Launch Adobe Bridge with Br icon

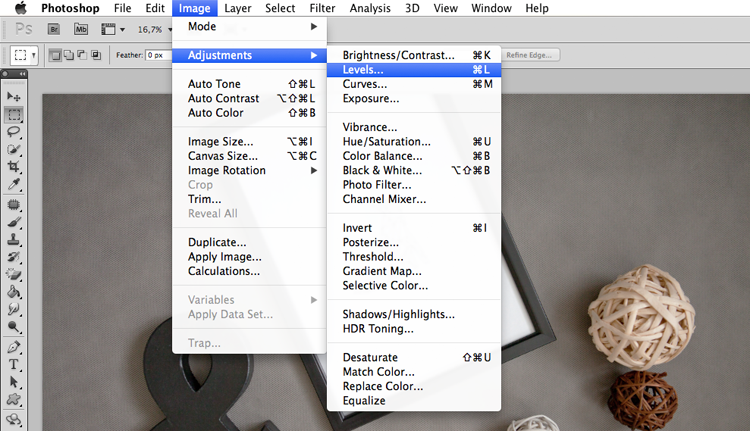[x=54, y=30]
